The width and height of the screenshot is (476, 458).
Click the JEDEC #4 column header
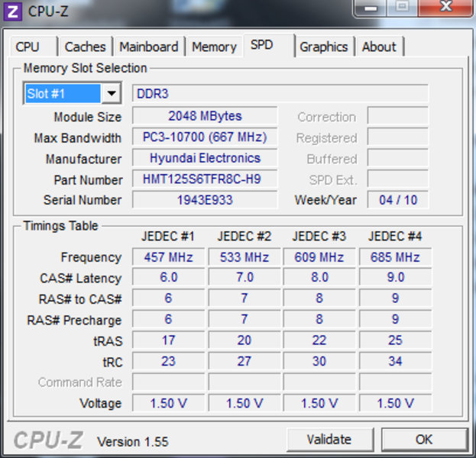coord(395,237)
